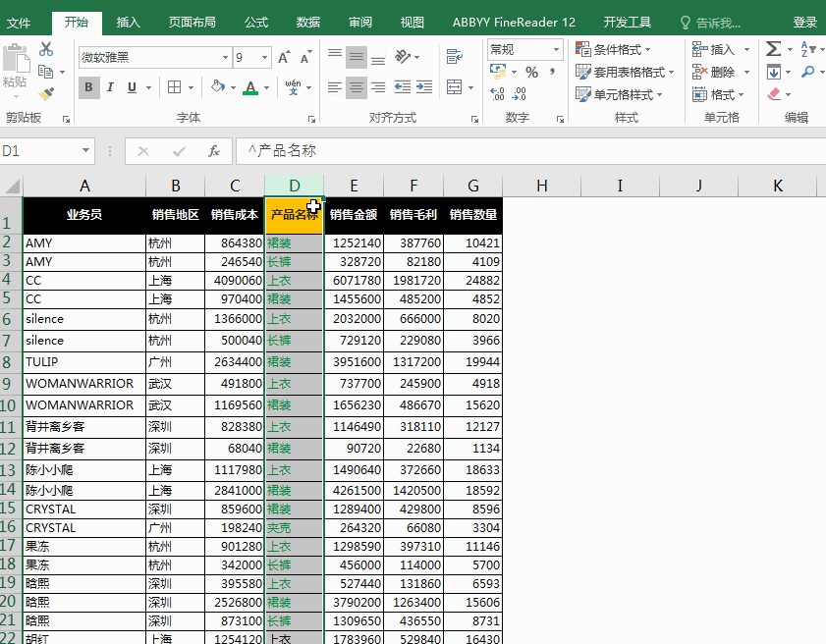Viewport: 826px width, 644px height.
Task: Click the insert function fx button
Action: click(214, 151)
